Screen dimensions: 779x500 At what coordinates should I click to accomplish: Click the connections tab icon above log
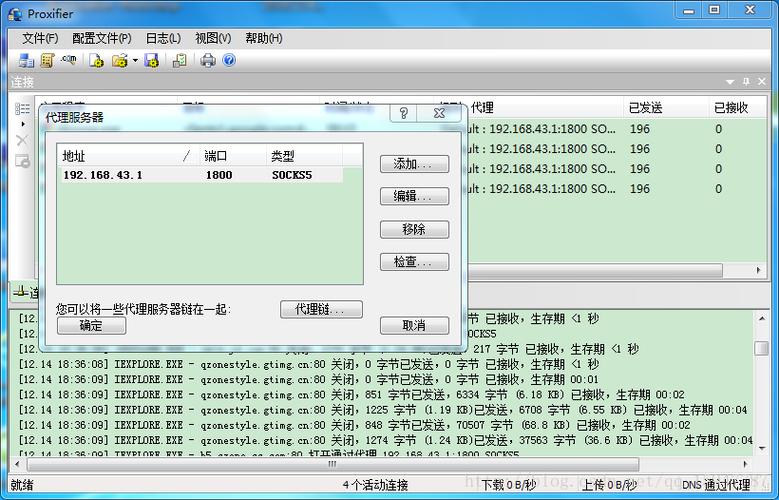(x=21, y=292)
